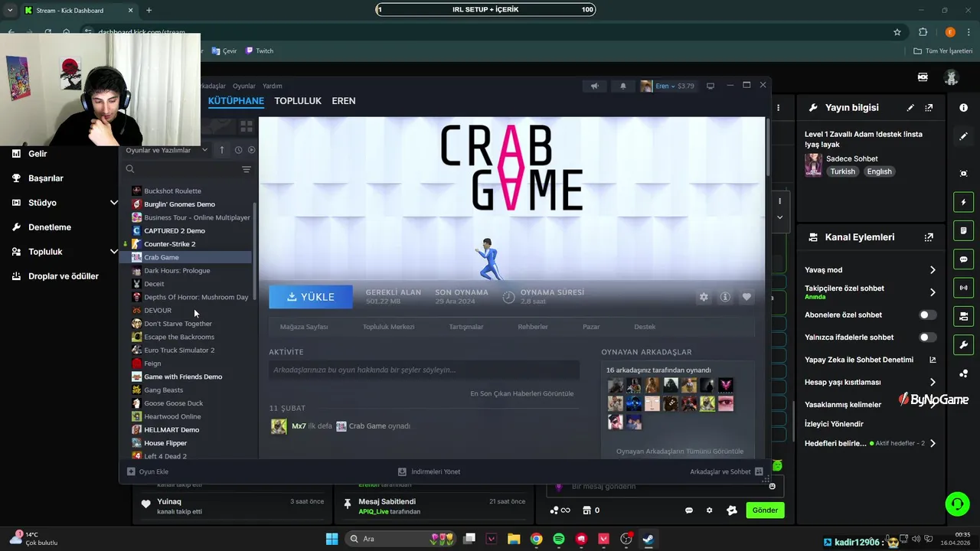Open Arkadaşlar ve Sohbet
The width and height of the screenshot is (980, 551).
[726, 472]
